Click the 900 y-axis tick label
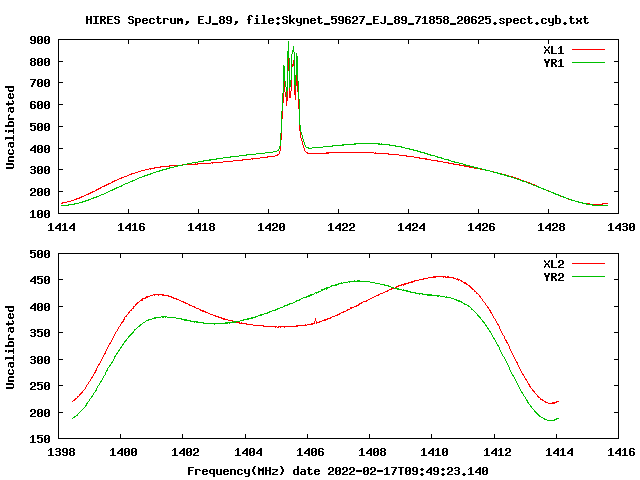 pos(40,40)
